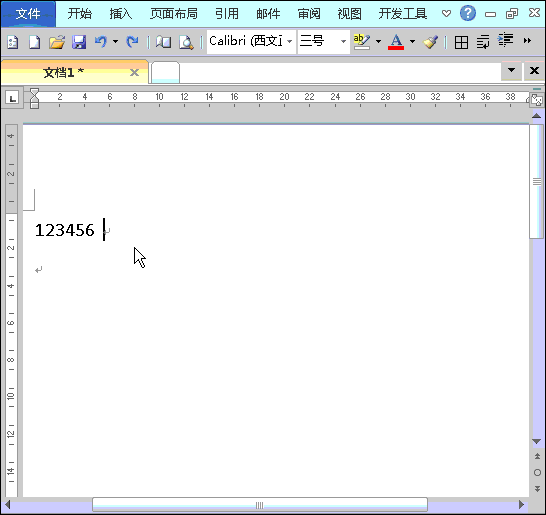Toggle the ruler using the view ruler button
Image resolution: width=546 pixels, height=515 pixels.
537,101
